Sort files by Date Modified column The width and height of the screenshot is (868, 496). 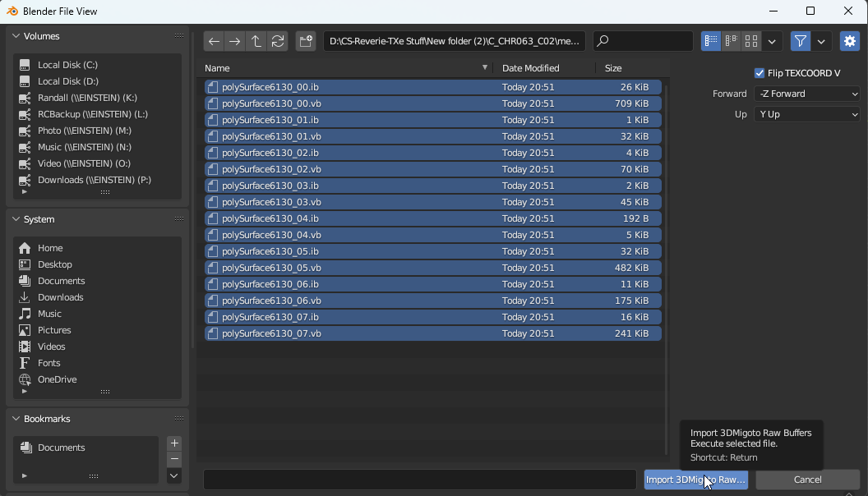tap(545, 68)
